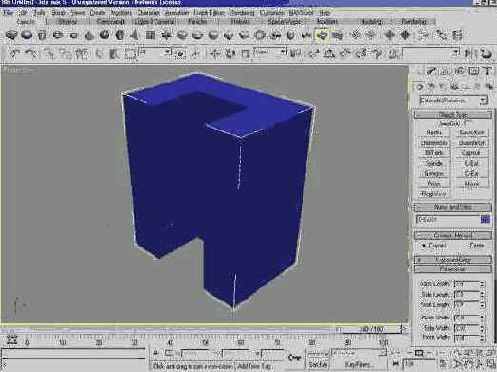Viewport: 497px width, 372px height.
Task: Click the object name input field
Action: pyautogui.click(x=448, y=219)
